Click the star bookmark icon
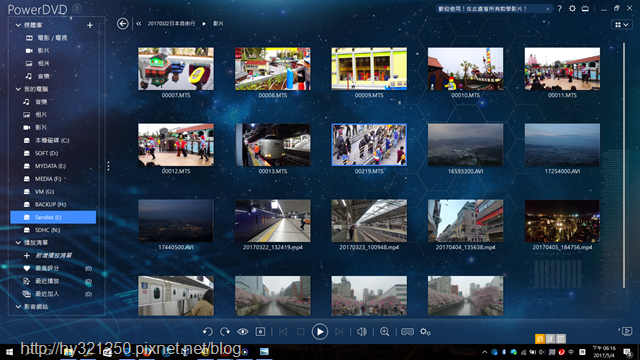 point(260,332)
